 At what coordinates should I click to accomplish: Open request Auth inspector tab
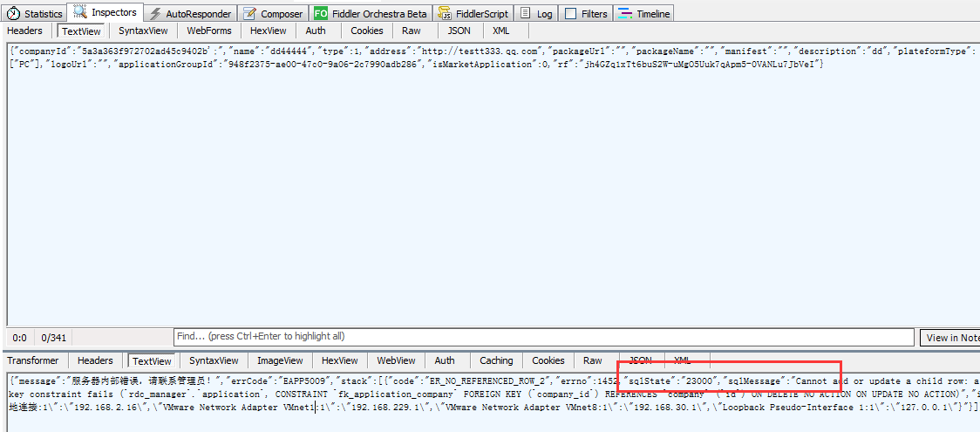316,31
